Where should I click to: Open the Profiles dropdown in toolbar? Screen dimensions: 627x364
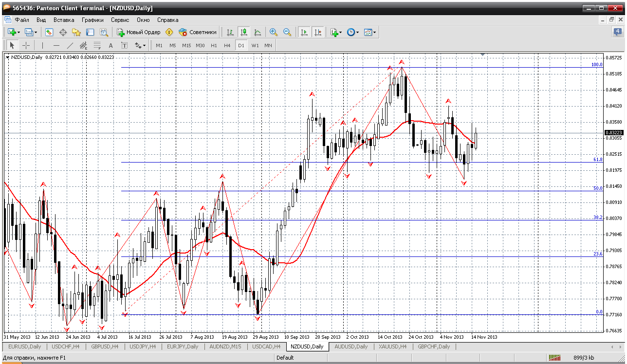(x=31, y=32)
